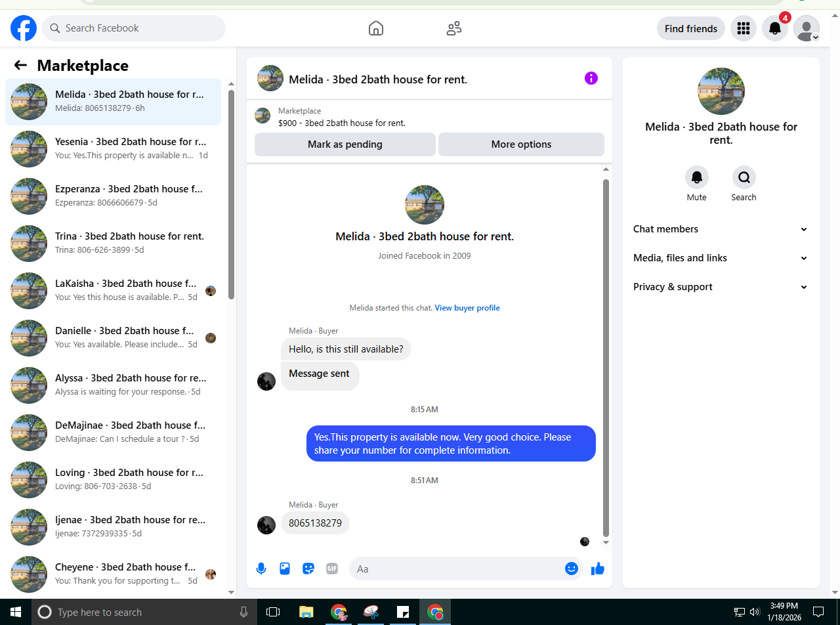Click the message bubble 8065138279
The image size is (840, 625).
tap(316, 523)
